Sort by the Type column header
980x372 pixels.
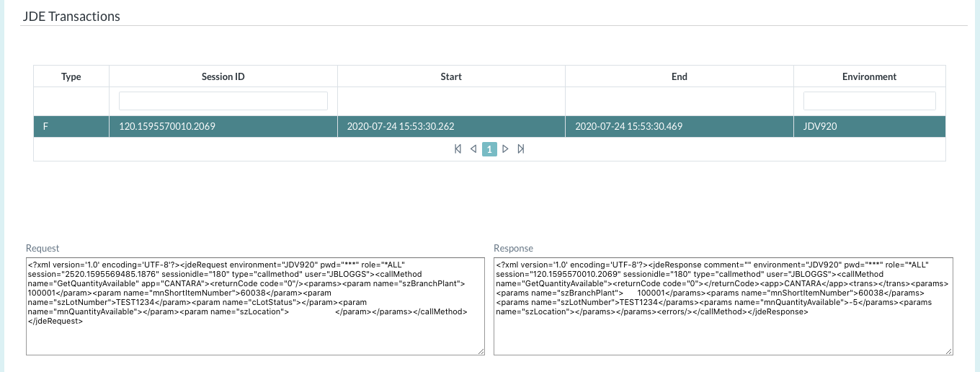[x=71, y=76]
